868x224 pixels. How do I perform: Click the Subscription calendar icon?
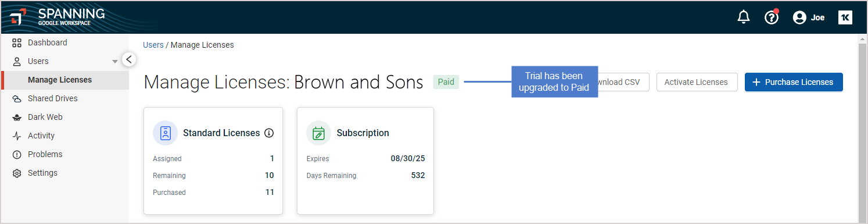coord(318,133)
